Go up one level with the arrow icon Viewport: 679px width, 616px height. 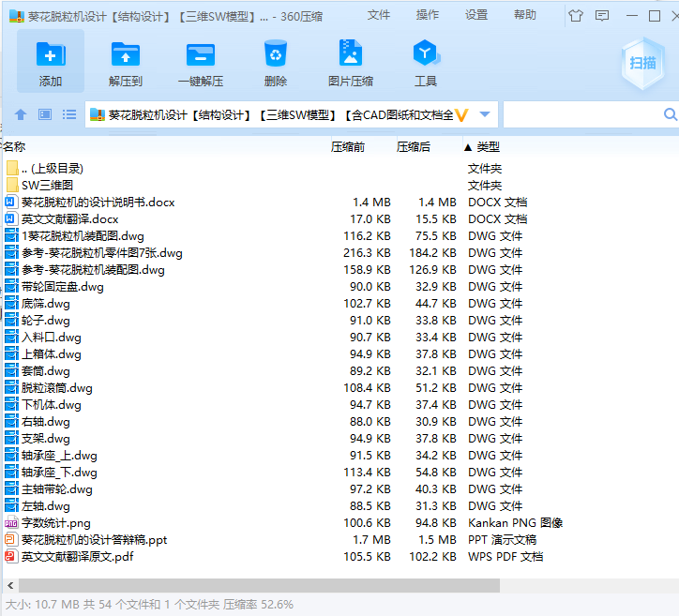(21, 114)
